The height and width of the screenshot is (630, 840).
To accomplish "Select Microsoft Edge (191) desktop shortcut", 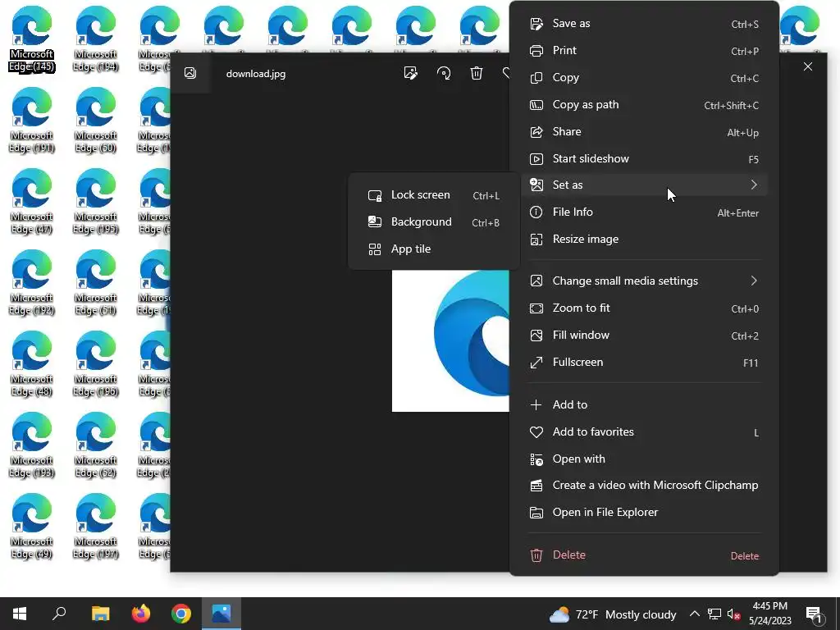I will click(32, 120).
